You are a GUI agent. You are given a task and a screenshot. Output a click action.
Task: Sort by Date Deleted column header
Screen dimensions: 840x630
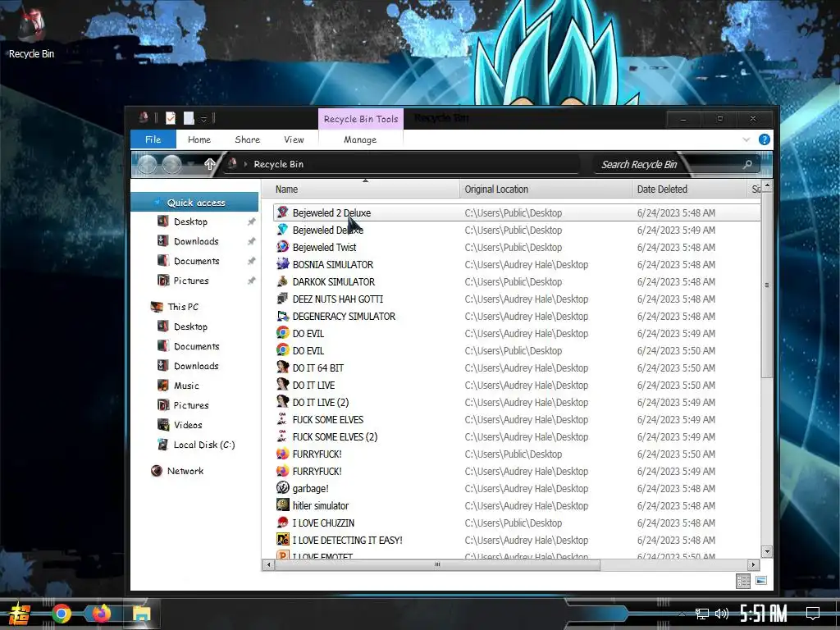pos(691,189)
